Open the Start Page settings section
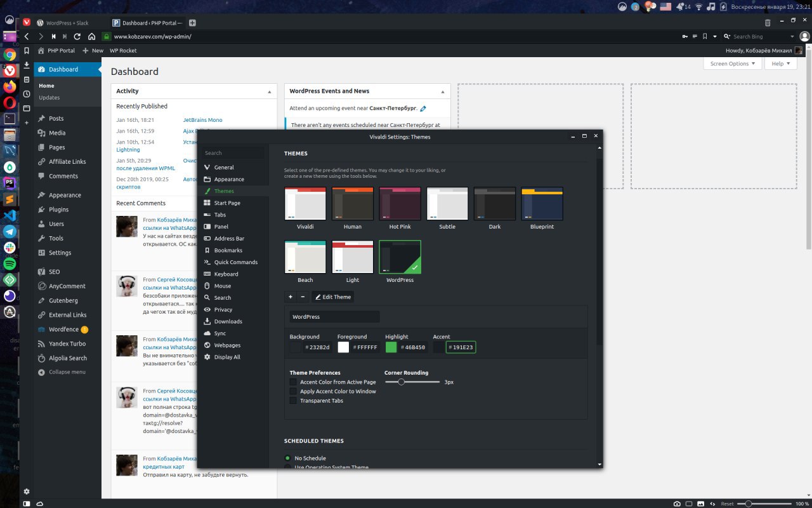812x508 pixels. click(x=227, y=203)
